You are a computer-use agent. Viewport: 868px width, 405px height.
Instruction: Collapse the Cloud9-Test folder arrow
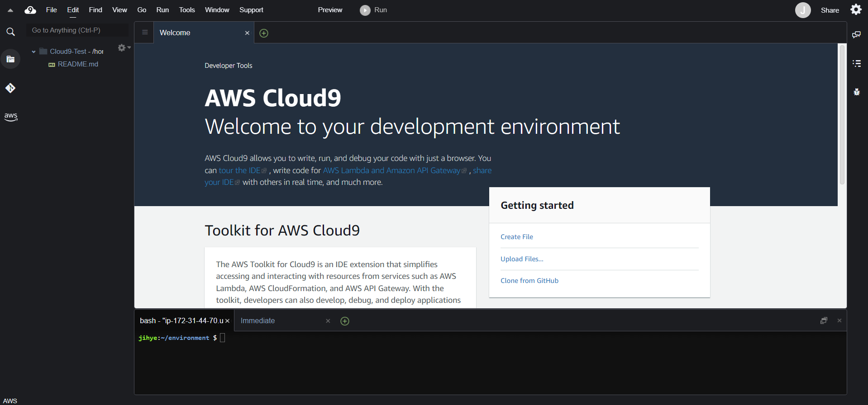click(33, 52)
